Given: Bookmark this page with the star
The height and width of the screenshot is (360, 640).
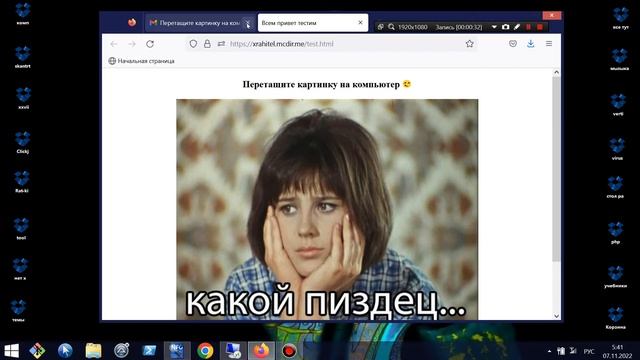Looking at the screenshot, I should click(469, 44).
